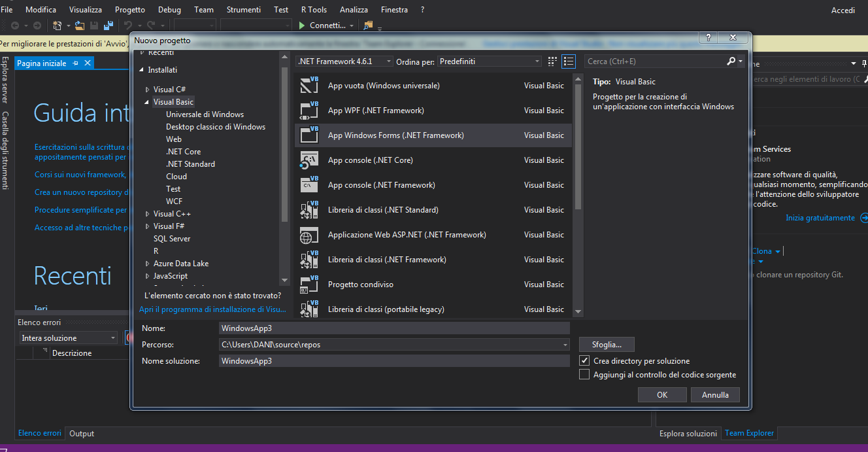
Task: Click the green start Connetti play icon
Action: (x=302, y=26)
